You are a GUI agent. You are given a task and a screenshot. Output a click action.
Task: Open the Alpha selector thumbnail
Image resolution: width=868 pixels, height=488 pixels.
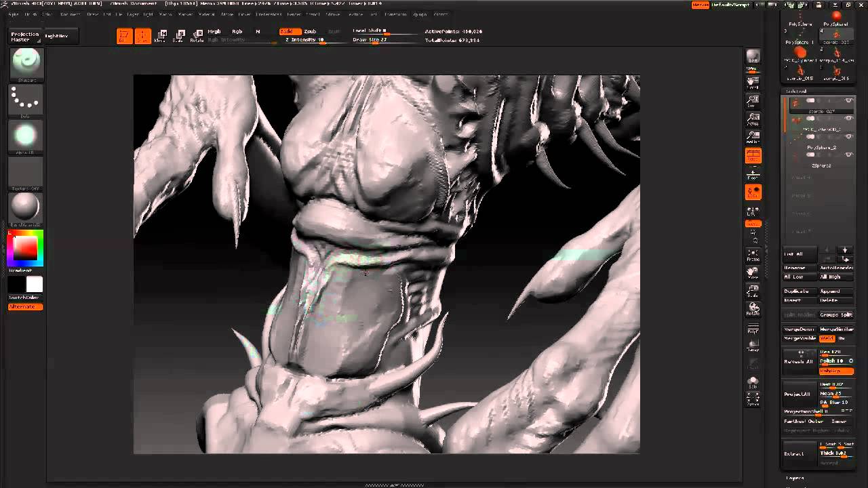tap(26, 138)
